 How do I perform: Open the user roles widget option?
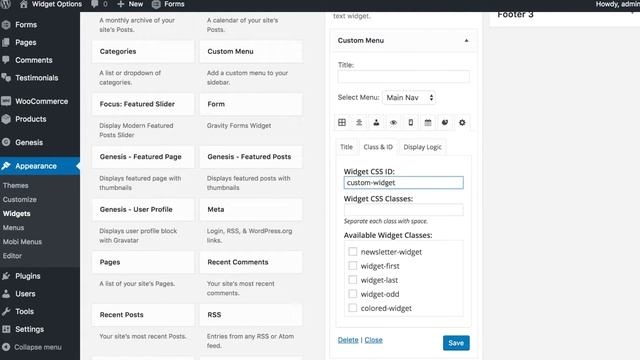click(x=376, y=122)
